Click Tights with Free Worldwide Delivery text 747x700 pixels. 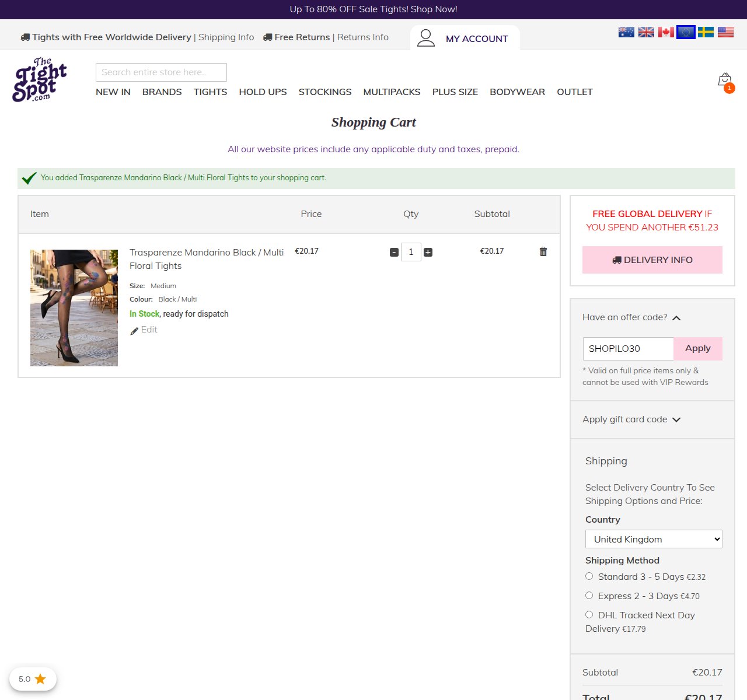(112, 37)
